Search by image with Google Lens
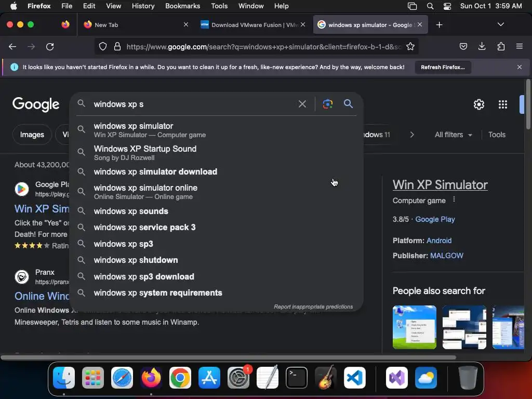Image resolution: width=532 pixels, height=399 pixels. pos(327,104)
